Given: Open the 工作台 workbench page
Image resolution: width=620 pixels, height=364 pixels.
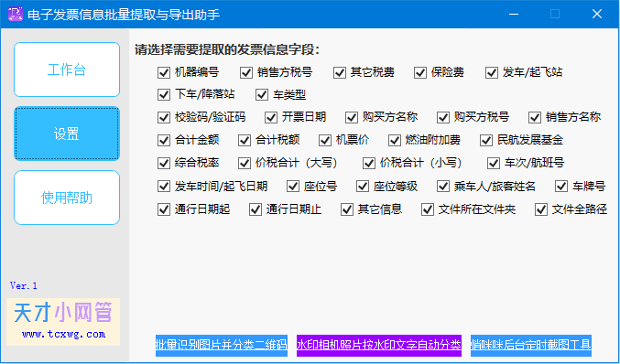Looking at the screenshot, I should coord(67,70).
